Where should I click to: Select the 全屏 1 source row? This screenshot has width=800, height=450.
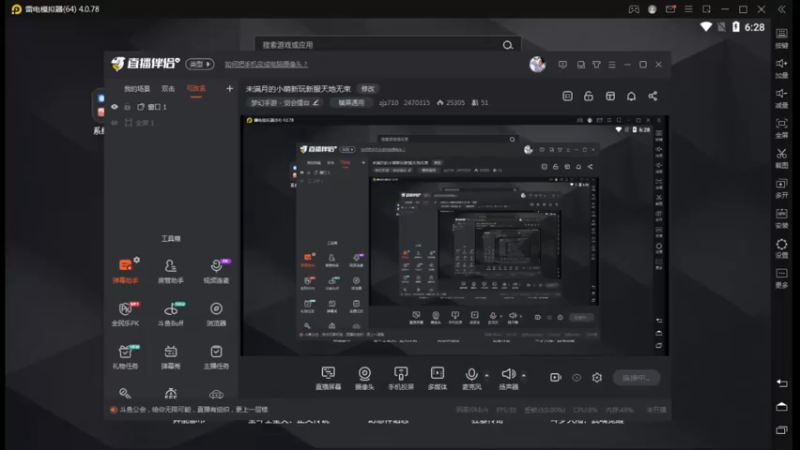pyautogui.click(x=172, y=122)
